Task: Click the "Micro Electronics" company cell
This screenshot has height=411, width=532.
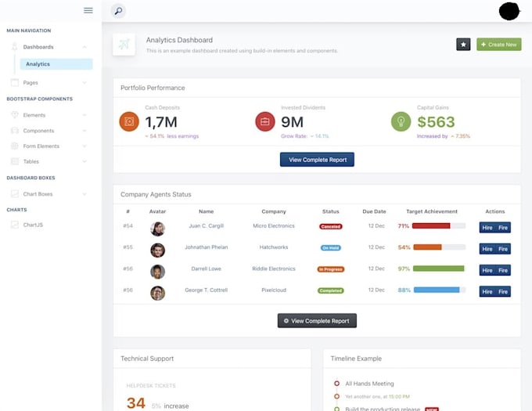Action: click(x=274, y=225)
